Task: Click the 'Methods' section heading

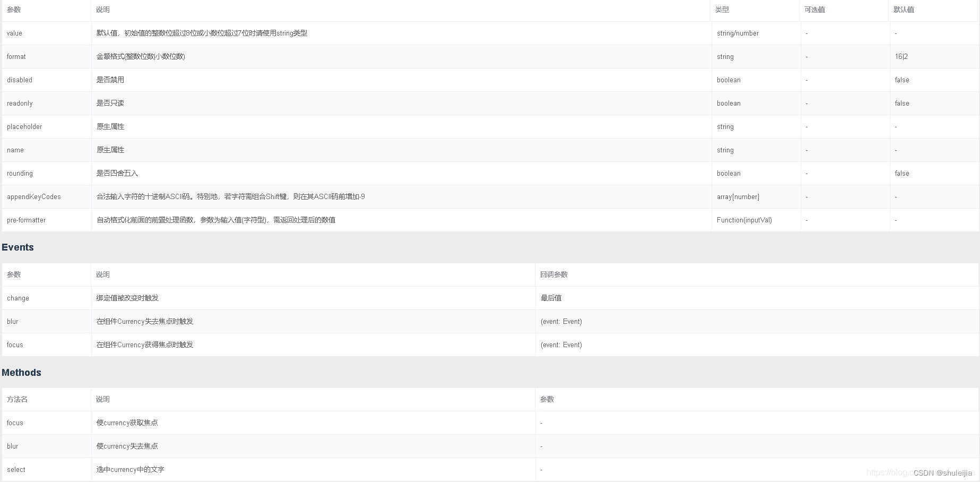Action: 21,373
